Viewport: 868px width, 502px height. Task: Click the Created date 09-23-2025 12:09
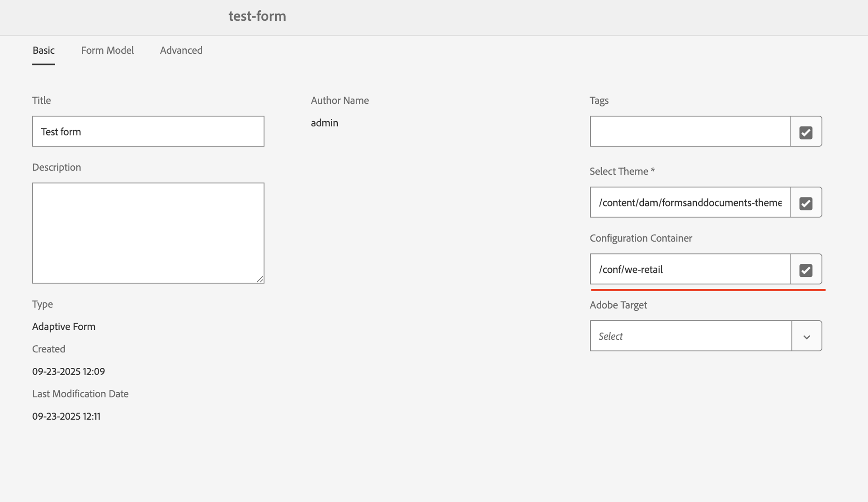coord(68,371)
